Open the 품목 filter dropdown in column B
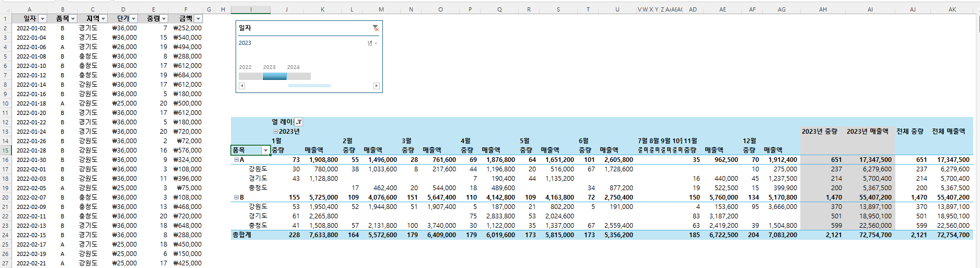Viewport: 980px width, 268px height. tap(73, 19)
